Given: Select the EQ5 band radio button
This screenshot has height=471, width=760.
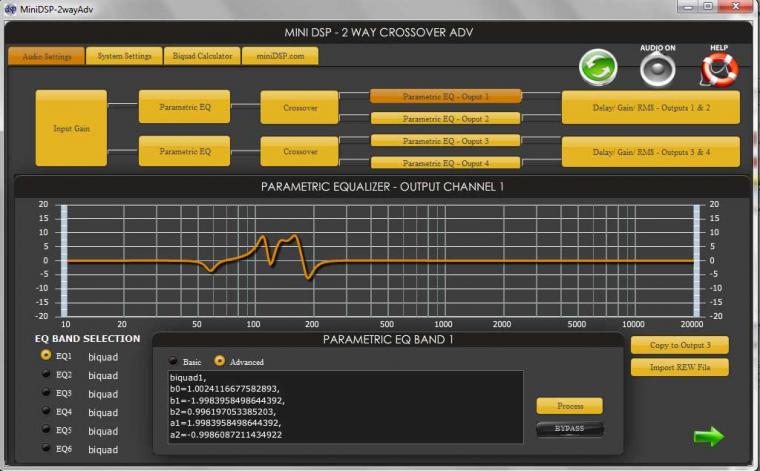Looking at the screenshot, I should pyautogui.click(x=46, y=429).
